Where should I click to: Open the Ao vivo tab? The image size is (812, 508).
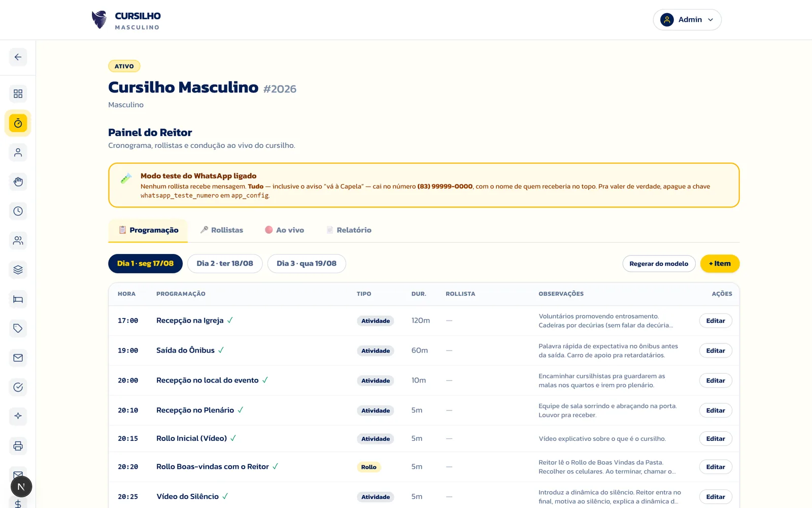click(x=284, y=230)
